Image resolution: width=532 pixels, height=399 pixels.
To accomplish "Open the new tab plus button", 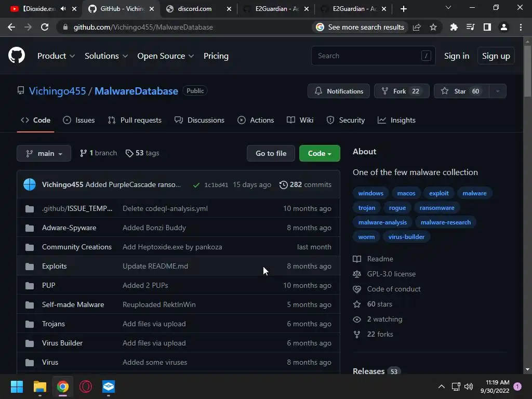I will pyautogui.click(x=403, y=9).
